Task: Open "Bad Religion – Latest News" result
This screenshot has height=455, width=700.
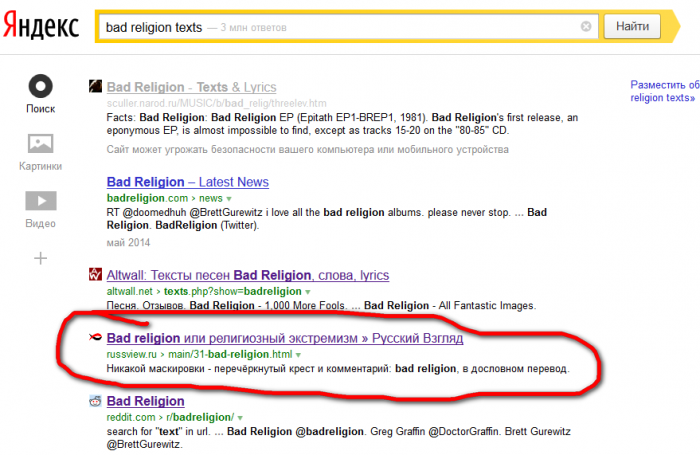Action: (x=187, y=182)
